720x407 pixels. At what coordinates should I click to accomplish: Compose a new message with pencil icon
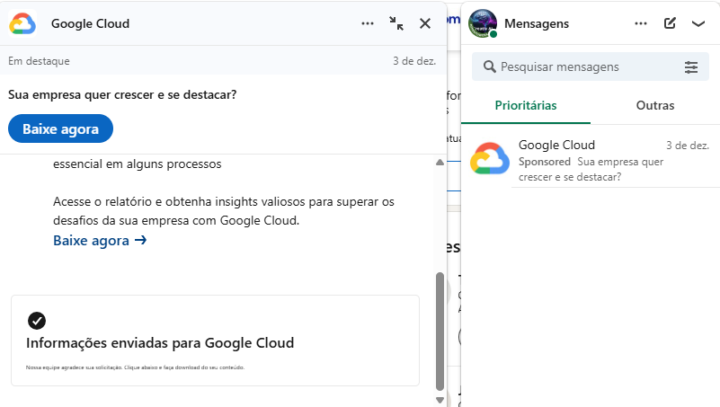coord(669,23)
